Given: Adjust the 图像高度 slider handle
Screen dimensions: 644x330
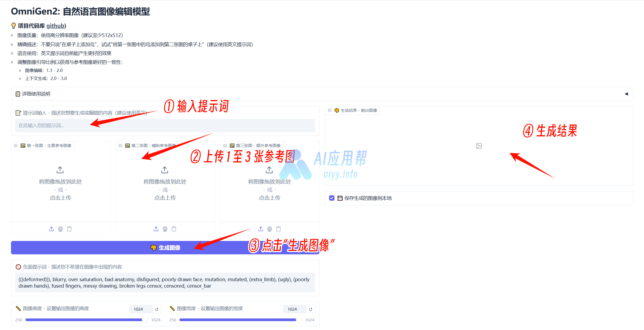Looking at the screenshot, I should coord(145,320).
